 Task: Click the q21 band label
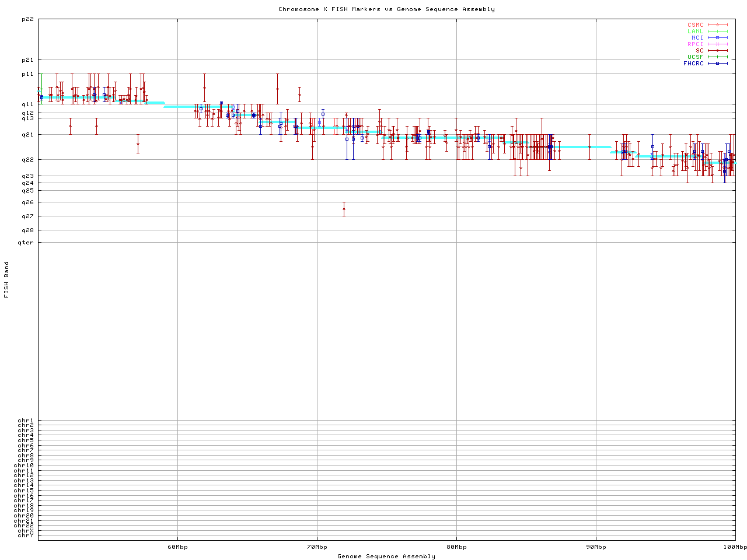tap(27, 135)
